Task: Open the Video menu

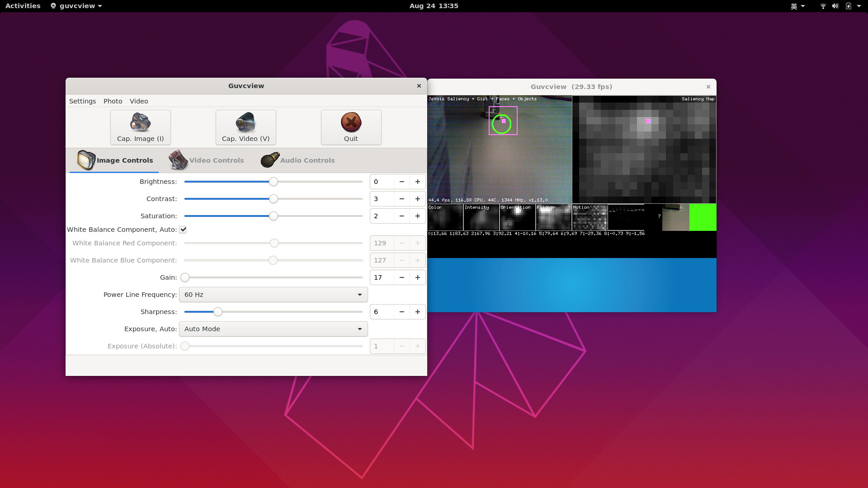Action: pos(139,101)
